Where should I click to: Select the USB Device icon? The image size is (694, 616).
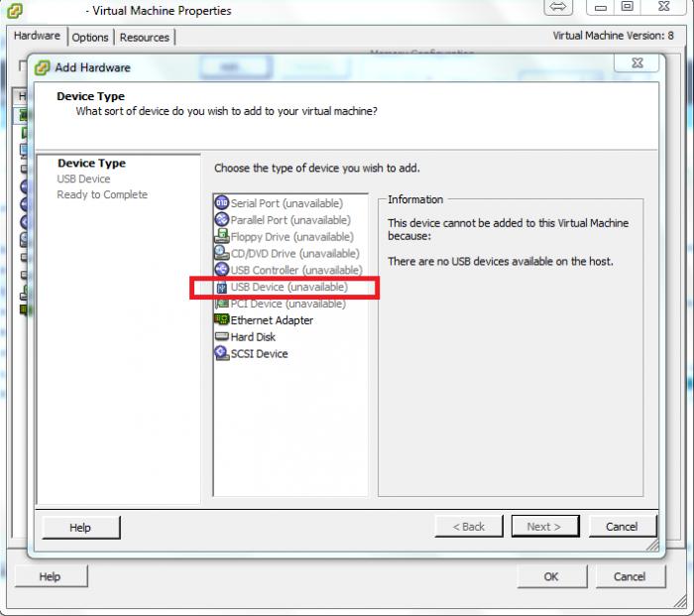coord(221,288)
